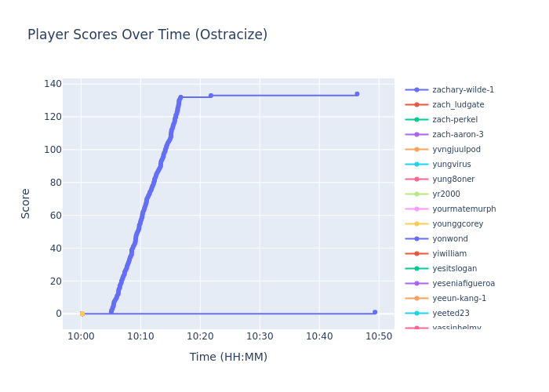Click yungvirus cyan legend marker icon
This screenshot has width=549, height=392.
pyautogui.click(x=416, y=165)
